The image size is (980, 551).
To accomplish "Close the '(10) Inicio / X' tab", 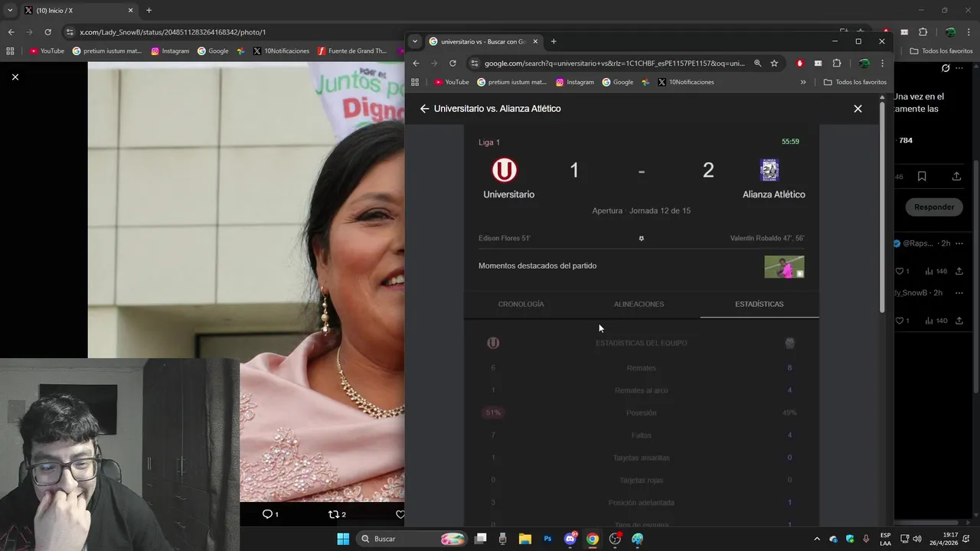I will (x=130, y=11).
